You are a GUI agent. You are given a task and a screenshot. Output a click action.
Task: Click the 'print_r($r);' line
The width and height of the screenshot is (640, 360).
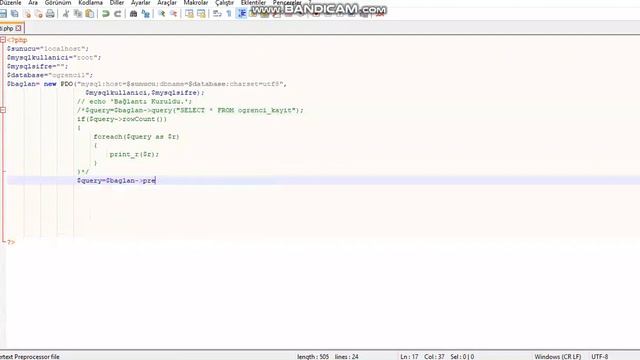click(134, 154)
